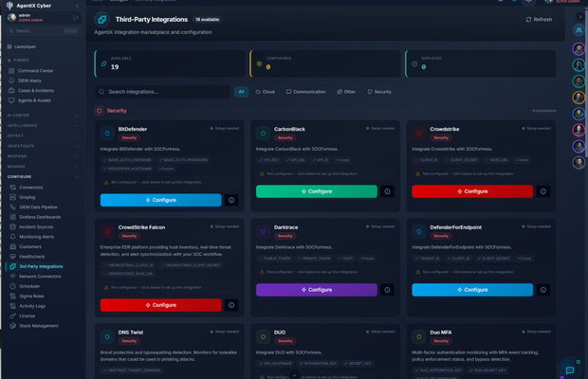Configure the Crowdstrike integration
588x379 pixels.
click(472, 191)
